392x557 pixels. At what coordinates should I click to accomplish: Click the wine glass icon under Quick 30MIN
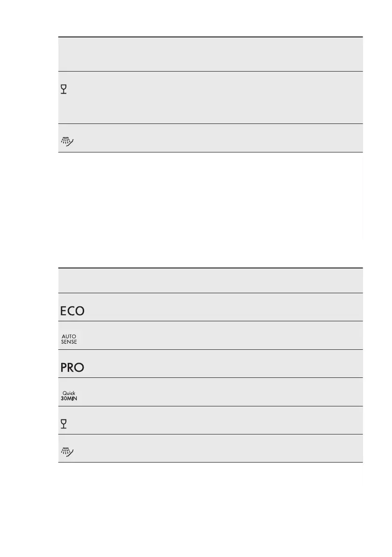tap(64, 424)
